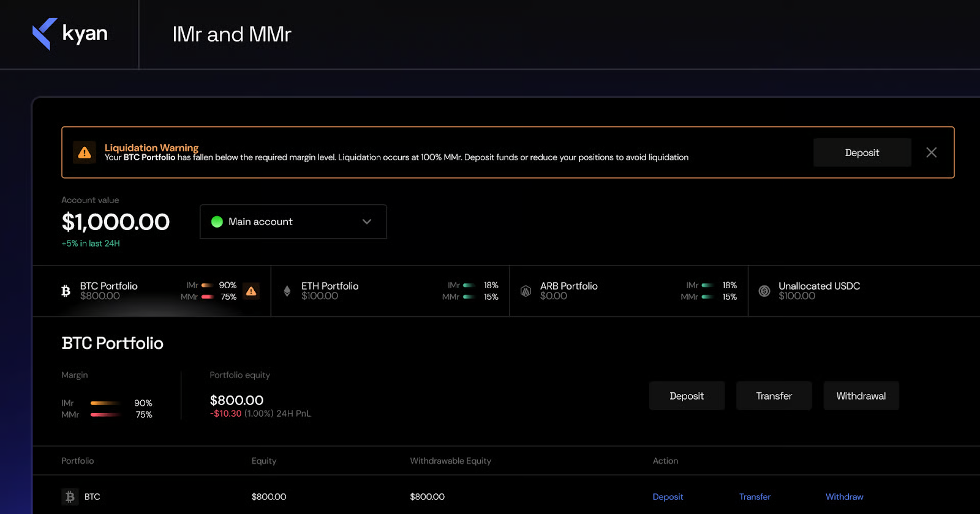
Task: Click the green status dot in Main account
Action: click(x=217, y=222)
